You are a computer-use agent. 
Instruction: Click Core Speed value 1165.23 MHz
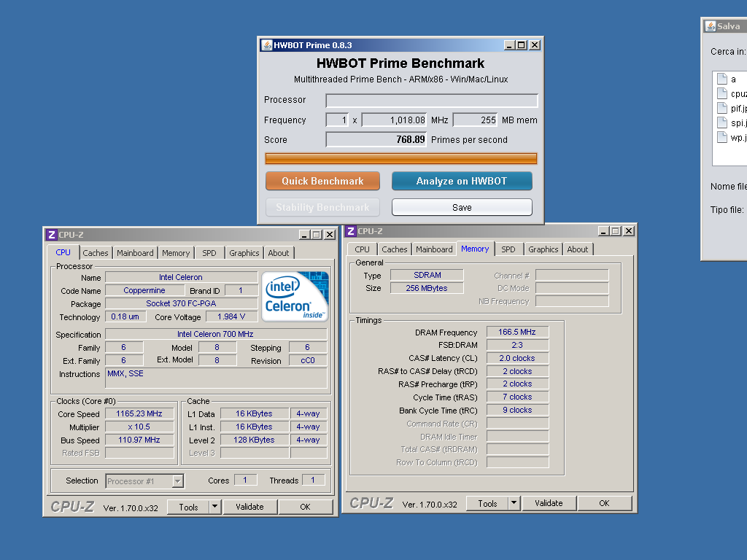click(x=139, y=414)
